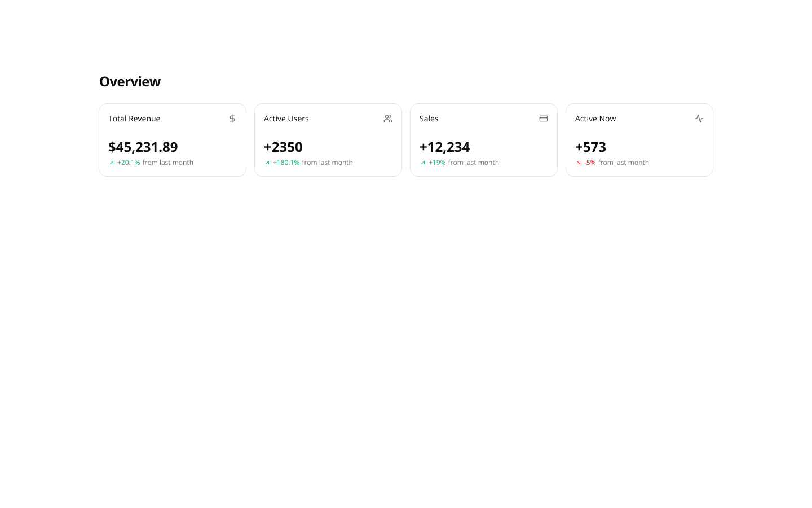
Task: Click the activity pulse icon on Active Now card
Action: tap(699, 119)
